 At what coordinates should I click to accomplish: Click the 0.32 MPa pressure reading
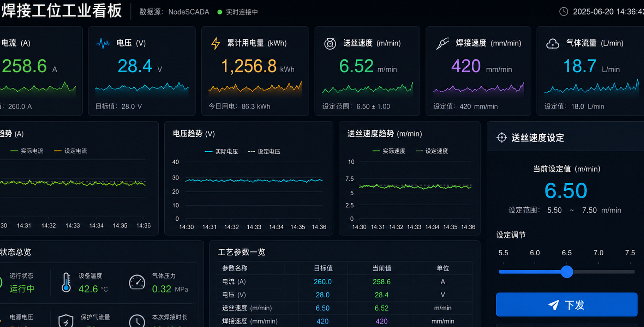point(170,289)
